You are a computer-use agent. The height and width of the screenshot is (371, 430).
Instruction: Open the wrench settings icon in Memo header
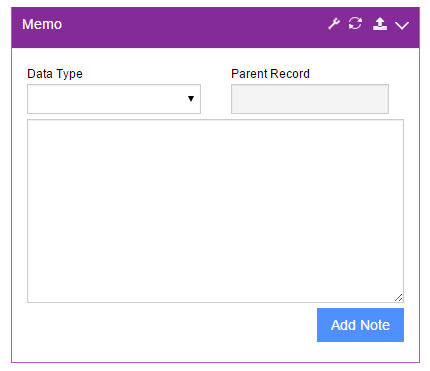point(334,24)
